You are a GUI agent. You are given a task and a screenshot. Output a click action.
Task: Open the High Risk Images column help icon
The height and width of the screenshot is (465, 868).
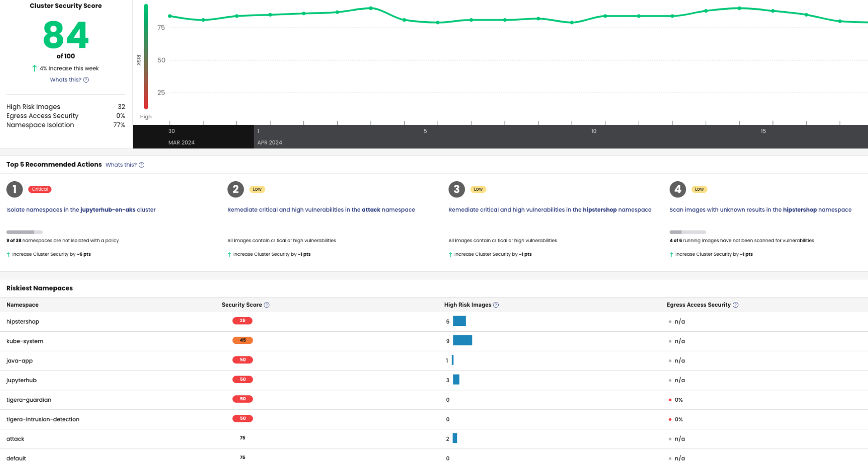pos(496,305)
